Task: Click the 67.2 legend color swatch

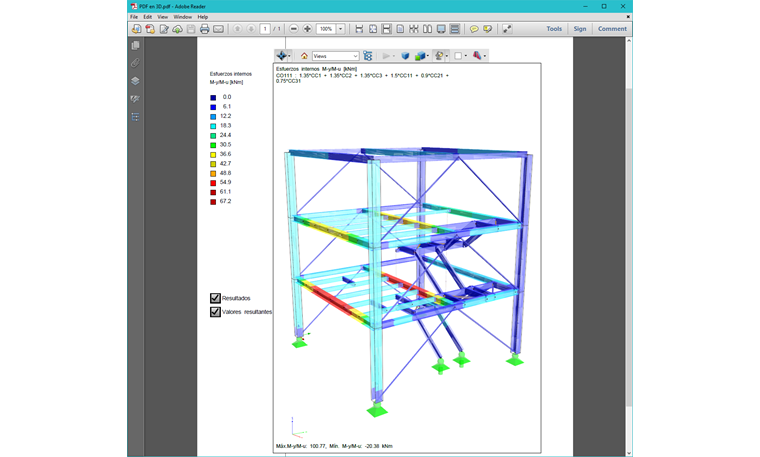Action: click(x=213, y=202)
